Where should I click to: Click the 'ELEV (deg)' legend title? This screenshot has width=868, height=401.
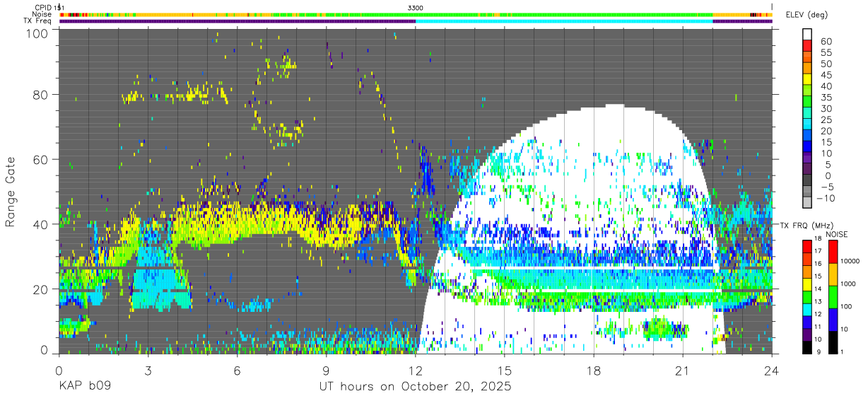[807, 14]
